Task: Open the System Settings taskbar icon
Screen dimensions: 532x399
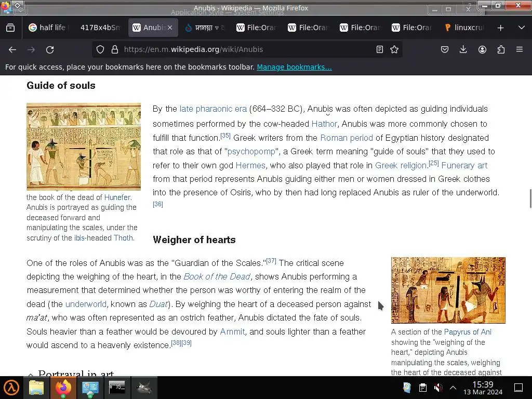Action: [90, 388]
